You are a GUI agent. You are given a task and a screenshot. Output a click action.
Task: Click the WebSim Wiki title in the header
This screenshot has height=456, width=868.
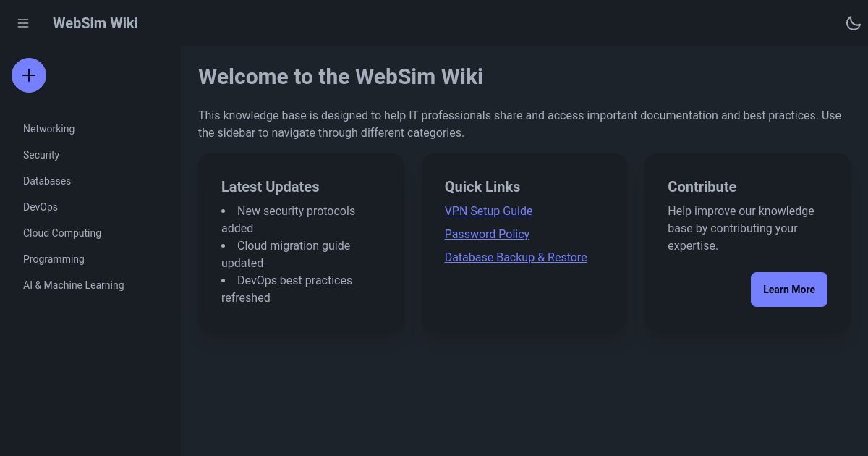[95, 23]
